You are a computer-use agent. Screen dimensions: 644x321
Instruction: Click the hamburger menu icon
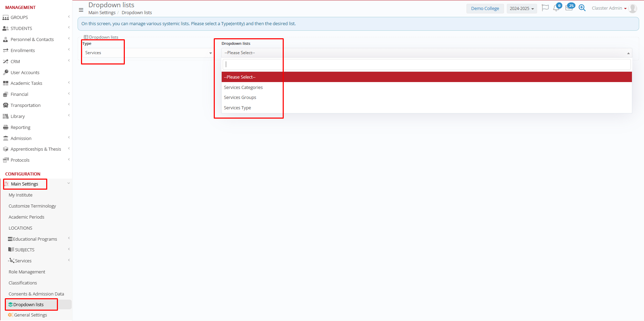pos(81,10)
